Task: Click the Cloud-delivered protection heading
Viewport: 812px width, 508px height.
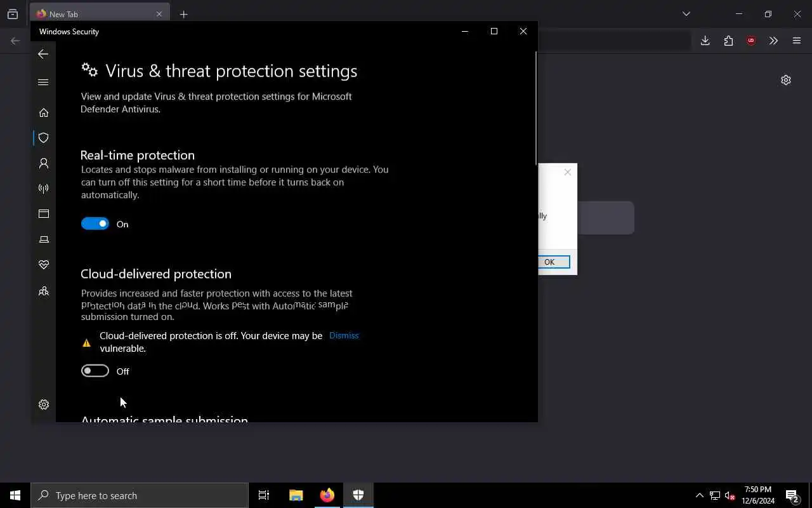Action: tap(156, 274)
